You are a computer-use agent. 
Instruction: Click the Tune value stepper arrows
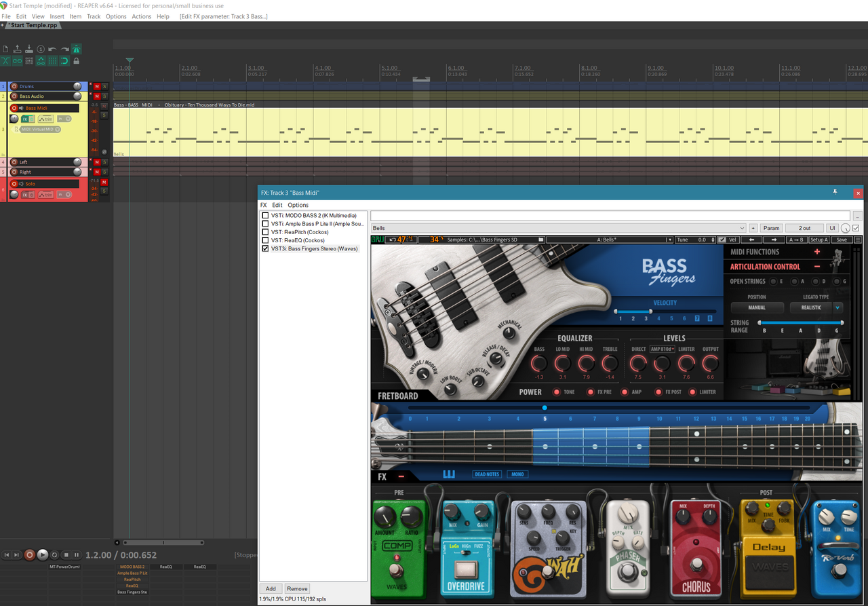(x=713, y=240)
